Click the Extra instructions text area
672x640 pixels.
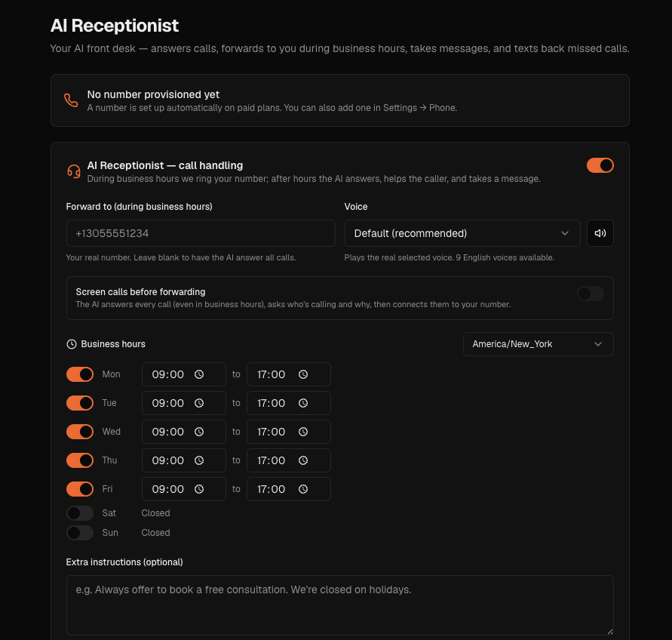coord(340,605)
